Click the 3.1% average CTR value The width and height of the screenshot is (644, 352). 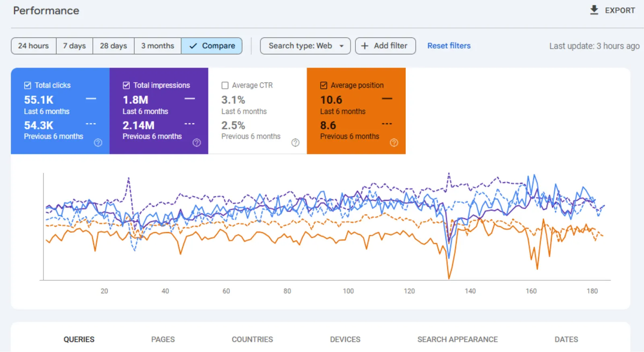233,100
